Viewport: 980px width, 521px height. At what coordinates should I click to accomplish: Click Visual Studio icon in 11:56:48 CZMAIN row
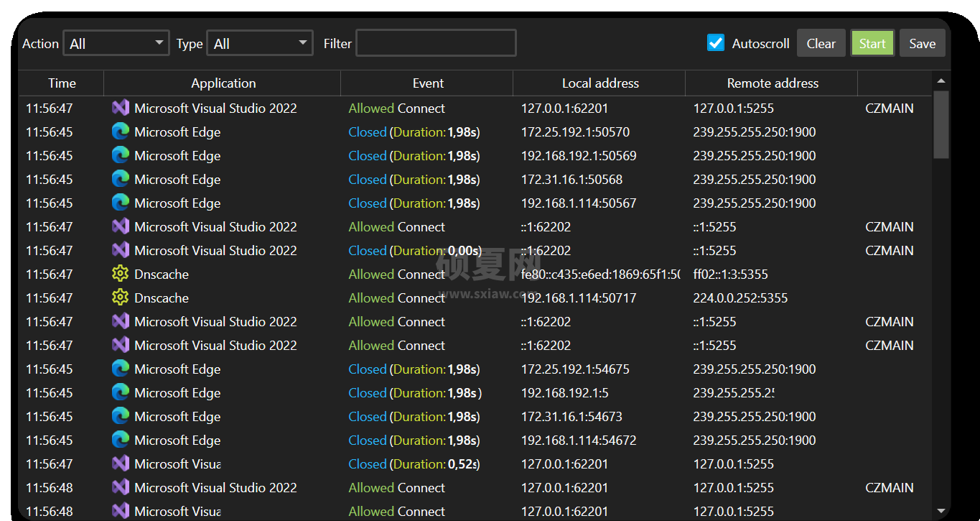coord(121,487)
